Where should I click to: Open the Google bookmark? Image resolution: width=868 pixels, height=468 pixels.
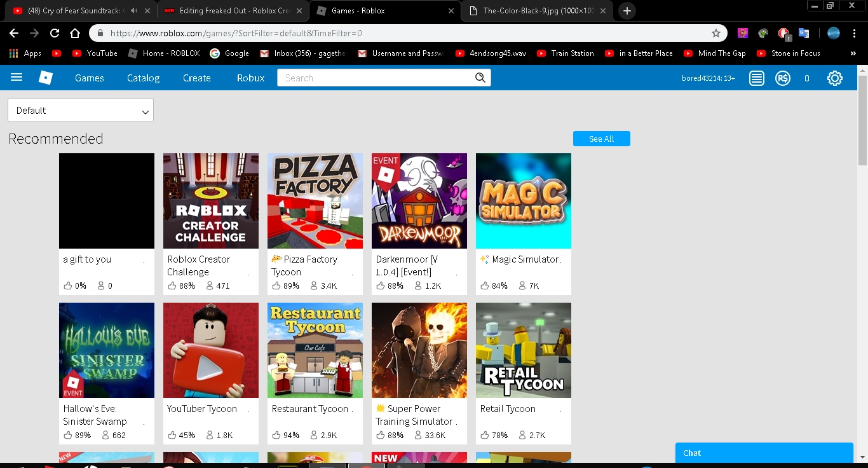click(229, 53)
